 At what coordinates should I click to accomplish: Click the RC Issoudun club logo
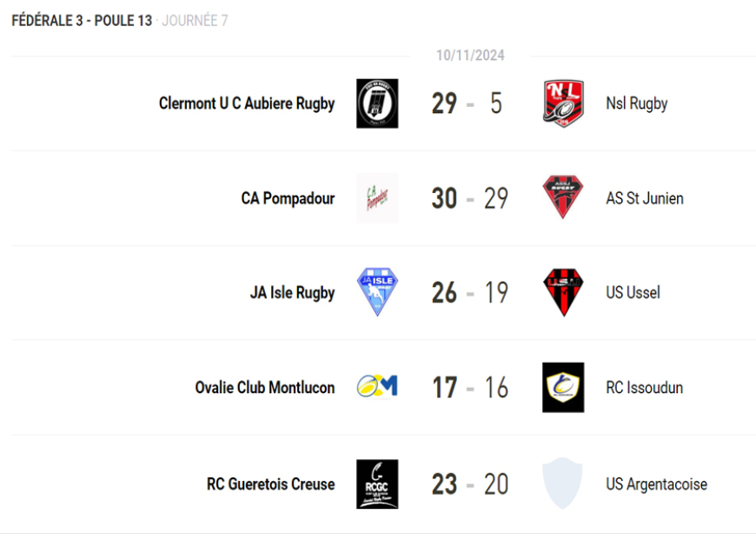tap(563, 387)
